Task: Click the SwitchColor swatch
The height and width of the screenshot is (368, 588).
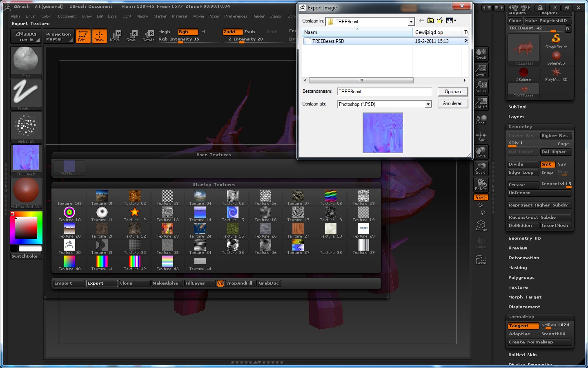Action: (26, 256)
